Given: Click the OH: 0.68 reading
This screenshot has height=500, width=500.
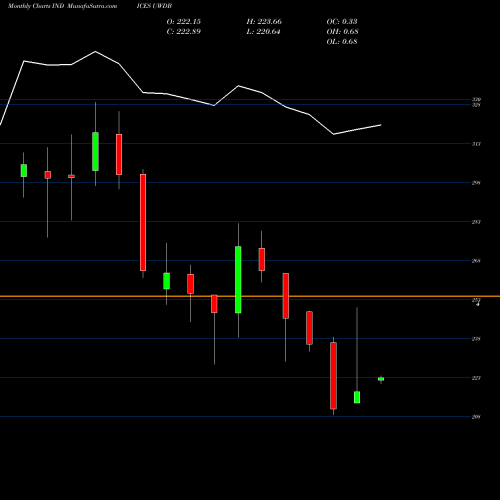Looking at the screenshot, I should coord(342,32).
